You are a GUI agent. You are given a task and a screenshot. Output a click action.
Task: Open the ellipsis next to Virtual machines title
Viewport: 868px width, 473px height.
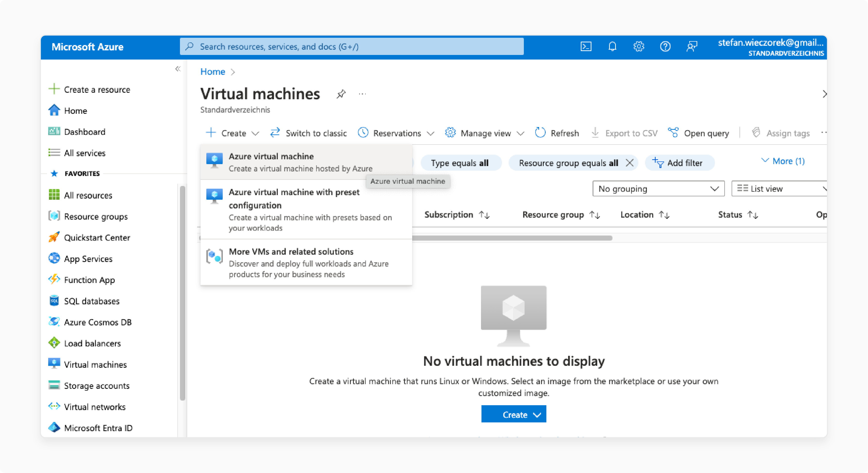point(362,94)
